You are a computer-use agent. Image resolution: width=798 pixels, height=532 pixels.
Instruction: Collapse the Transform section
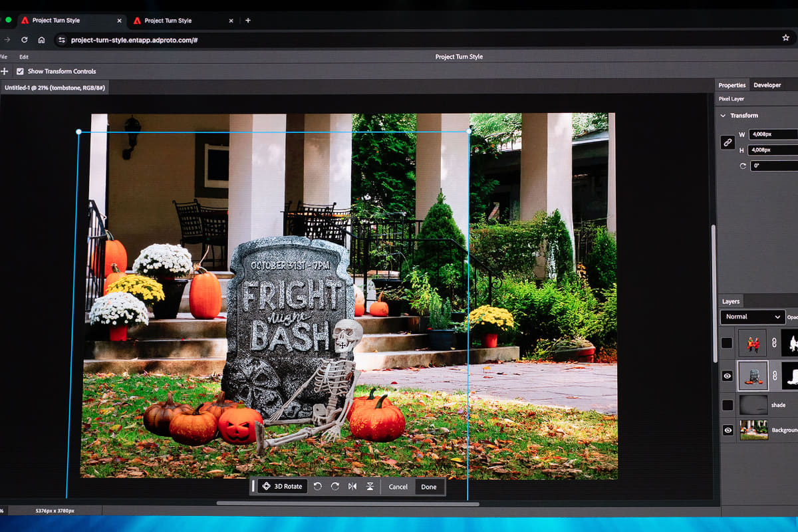coord(724,116)
